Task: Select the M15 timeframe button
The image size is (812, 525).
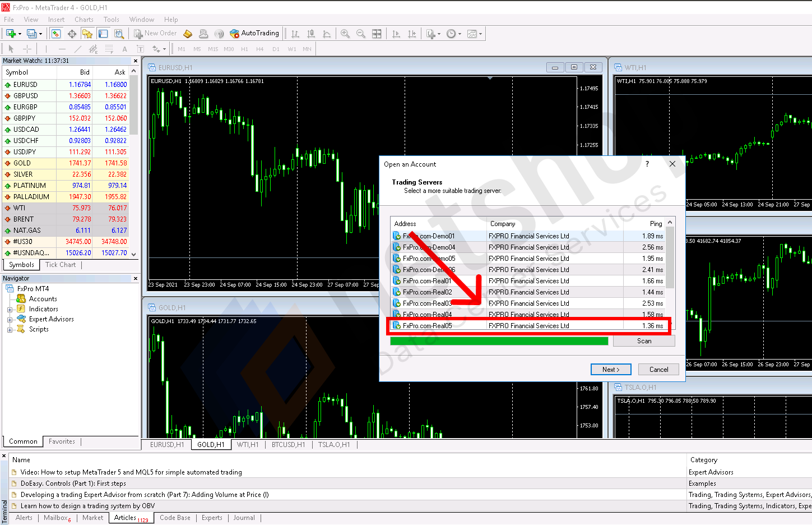Action: tap(213, 49)
